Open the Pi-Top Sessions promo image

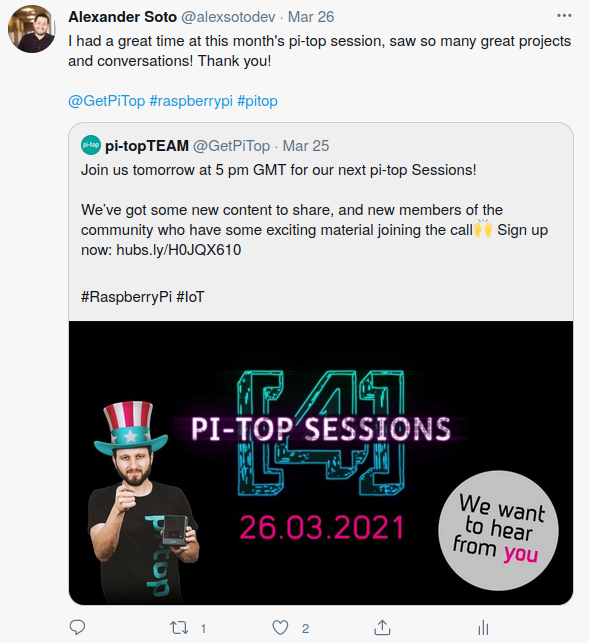point(321,463)
